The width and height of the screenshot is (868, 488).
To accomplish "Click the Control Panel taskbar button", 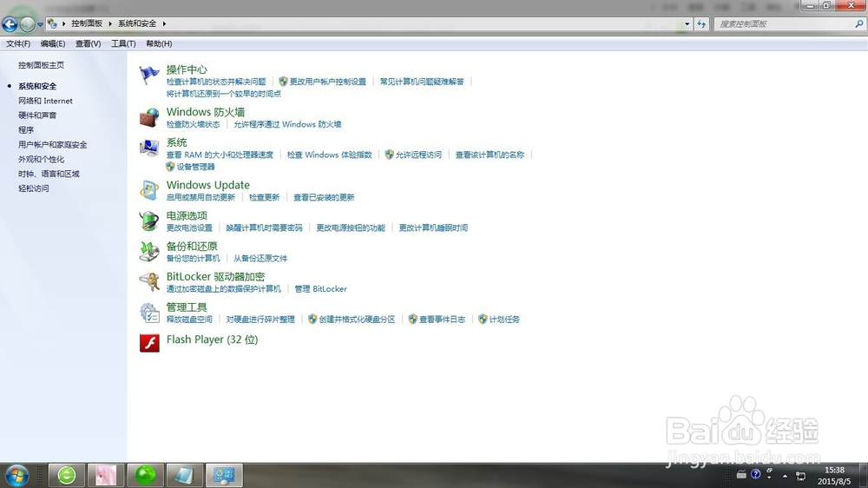I will click(x=224, y=475).
